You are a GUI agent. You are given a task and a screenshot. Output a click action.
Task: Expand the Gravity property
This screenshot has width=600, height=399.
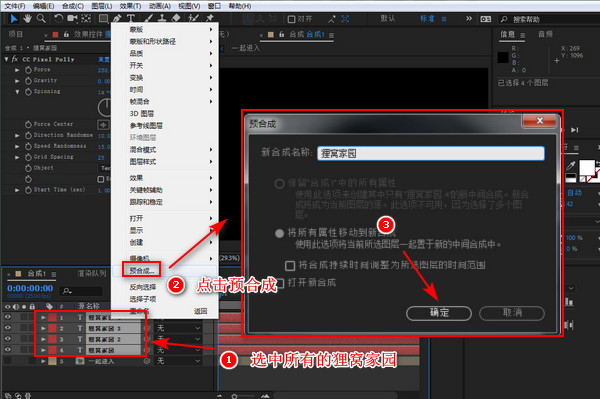click(x=17, y=81)
